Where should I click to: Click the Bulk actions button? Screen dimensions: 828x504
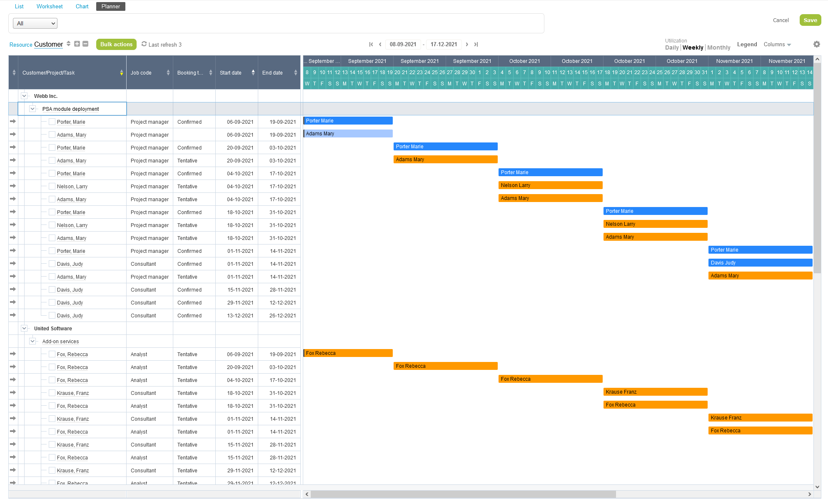tap(116, 45)
